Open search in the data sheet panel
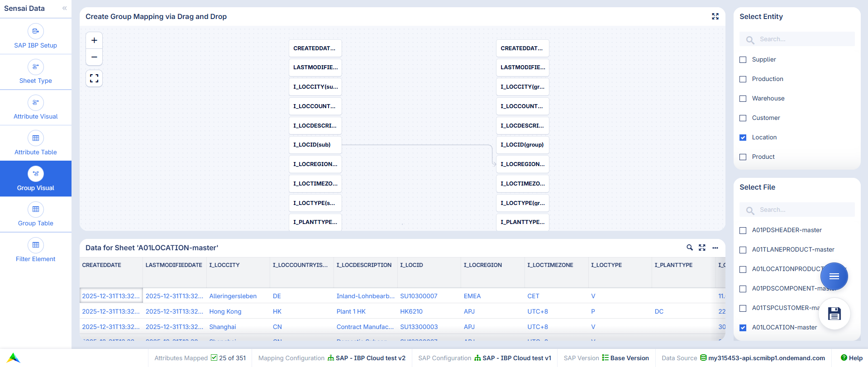 [x=689, y=248]
